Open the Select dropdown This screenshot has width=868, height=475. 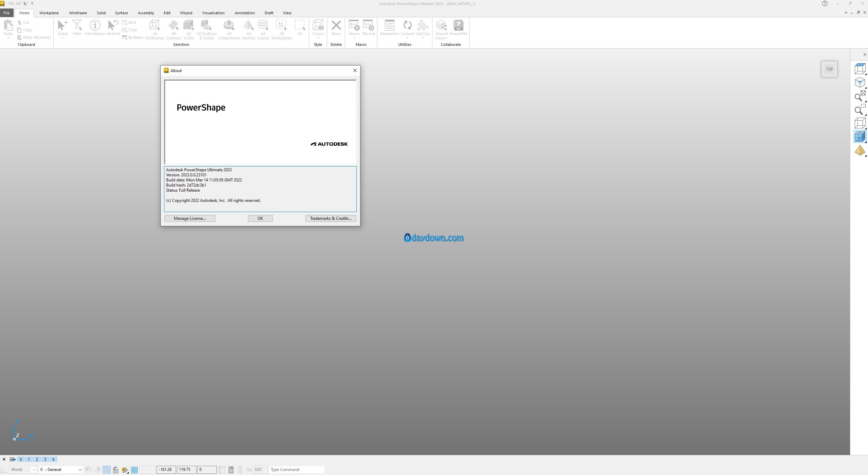coord(63,37)
